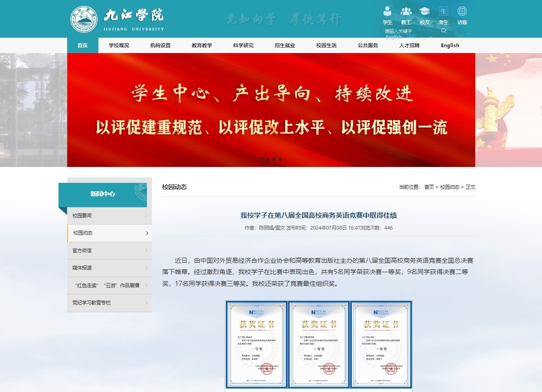The image size is (542, 392).
Task: Open the 考生 applicant icon
Action: [444, 11]
